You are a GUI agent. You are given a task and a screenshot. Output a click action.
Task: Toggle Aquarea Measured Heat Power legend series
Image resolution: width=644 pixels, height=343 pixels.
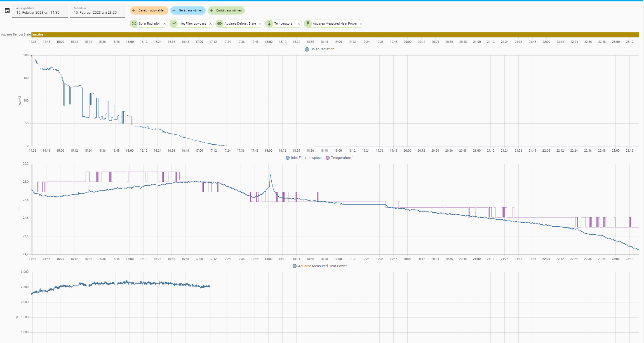319,266
